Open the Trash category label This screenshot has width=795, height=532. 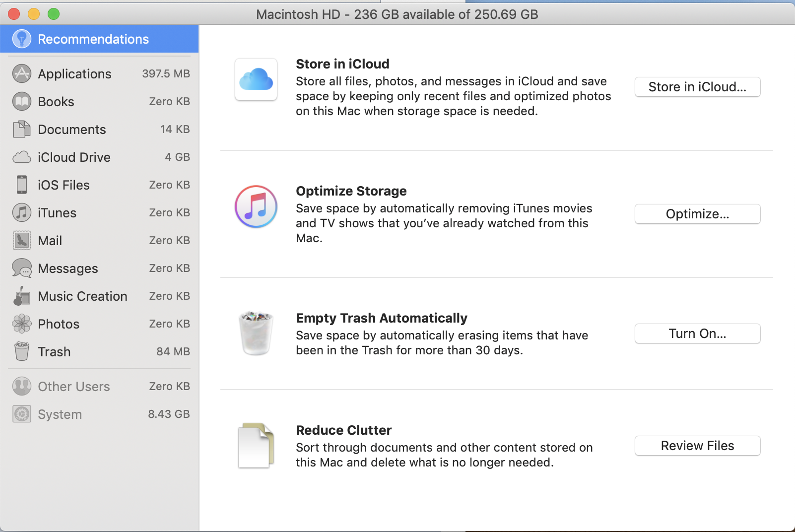(x=54, y=352)
